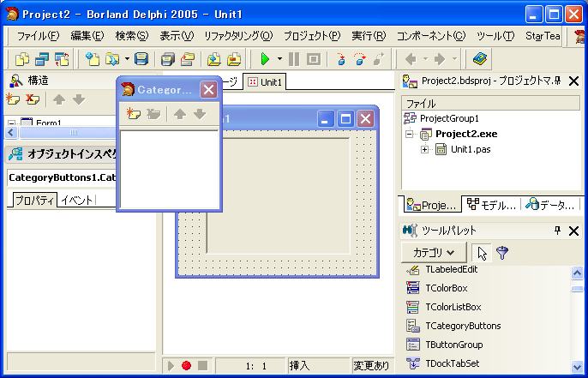Screen dimensions: 588x378
Task: Click move down arrow in Category editor window
Action: (200, 114)
